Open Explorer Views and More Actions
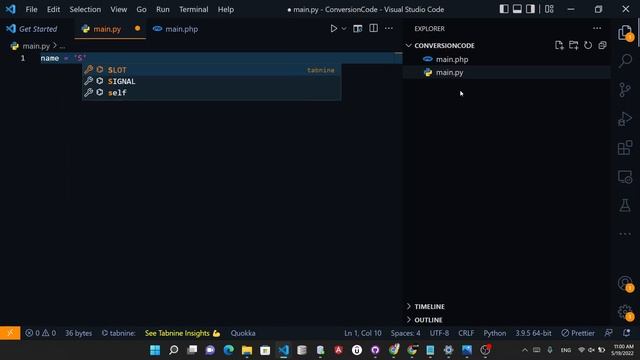 click(597, 29)
